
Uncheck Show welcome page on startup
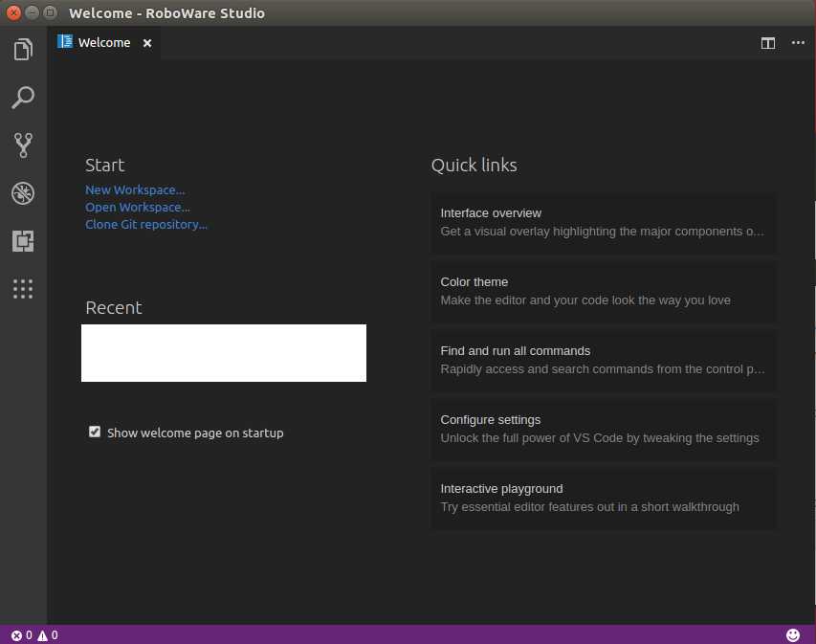[94, 432]
